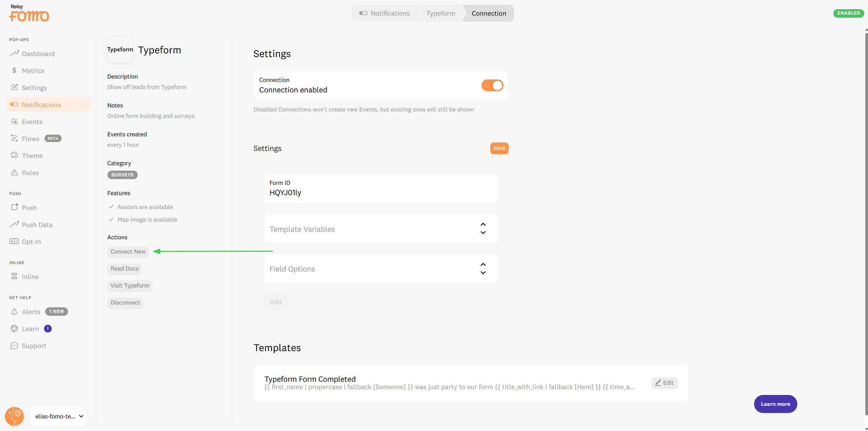868x431 pixels.
Task: Click the Connect New action button
Action: coord(128,252)
